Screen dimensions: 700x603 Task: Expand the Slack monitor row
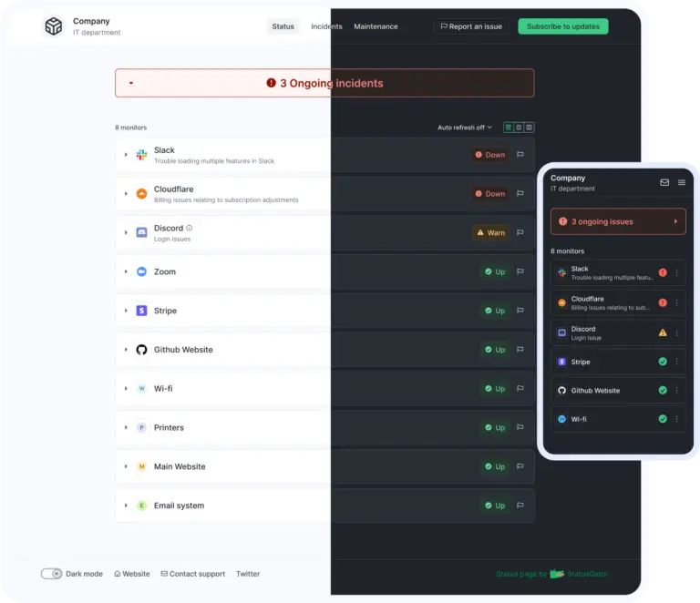tap(126, 155)
